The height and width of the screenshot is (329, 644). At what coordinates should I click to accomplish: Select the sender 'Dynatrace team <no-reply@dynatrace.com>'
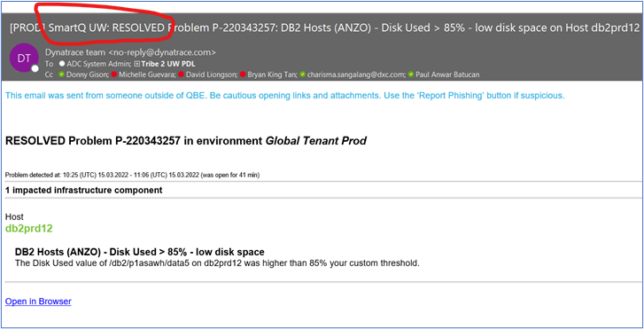point(130,52)
